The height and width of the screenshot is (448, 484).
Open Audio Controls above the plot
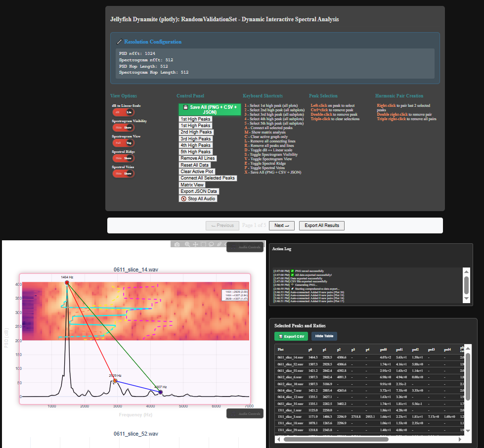(x=245, y=247)
